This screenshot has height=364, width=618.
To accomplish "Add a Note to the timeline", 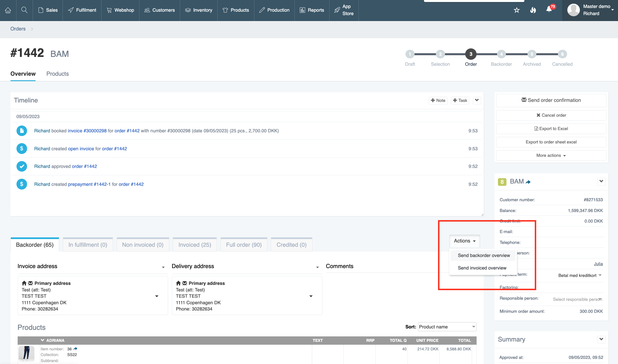I will pos(438,100).
